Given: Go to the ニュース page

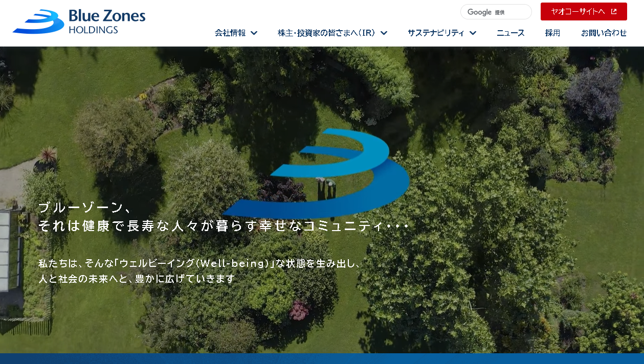Looking at the screenshot, I should point(510,33).
